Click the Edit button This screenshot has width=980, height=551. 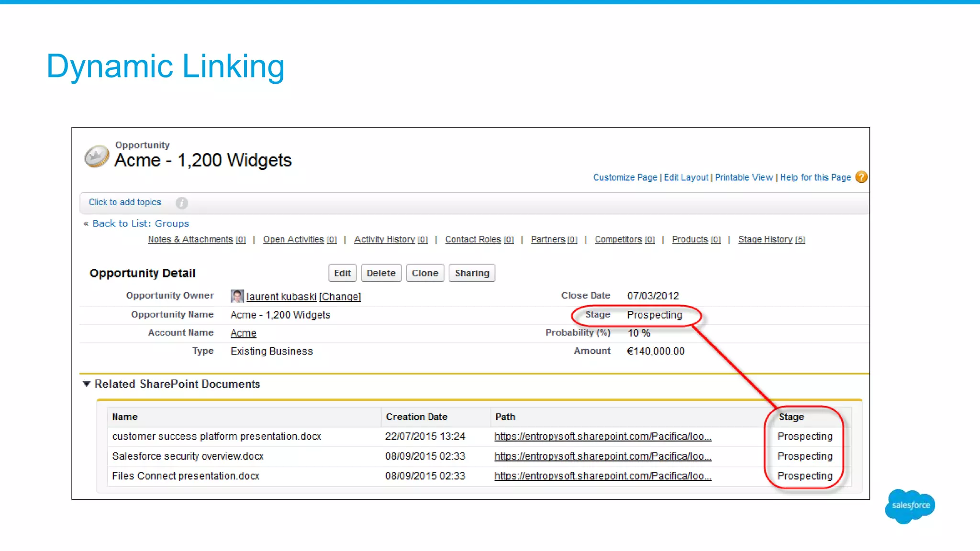pyautogui.click(x=343, y=273)
